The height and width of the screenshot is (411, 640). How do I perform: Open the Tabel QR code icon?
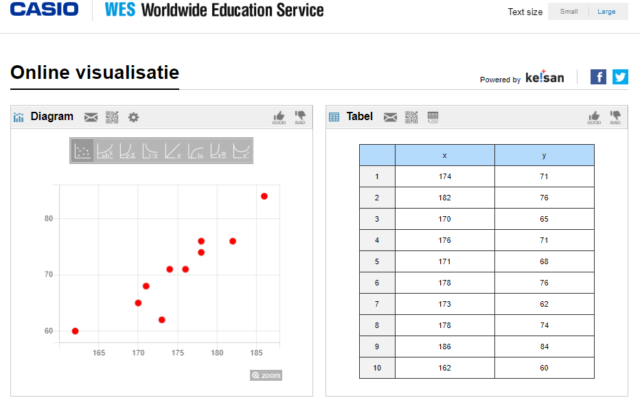(411, 117)
